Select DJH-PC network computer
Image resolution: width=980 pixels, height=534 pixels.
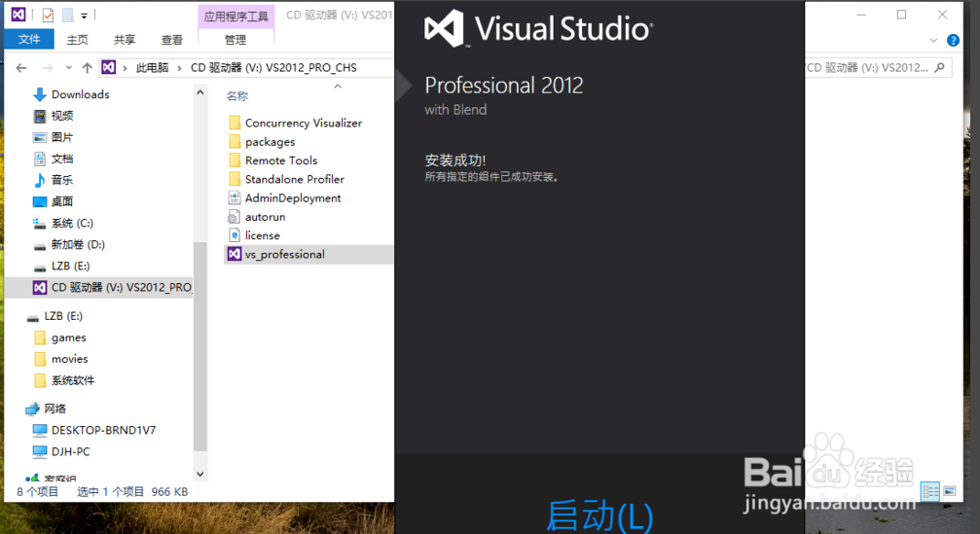(x=71, y=451)
